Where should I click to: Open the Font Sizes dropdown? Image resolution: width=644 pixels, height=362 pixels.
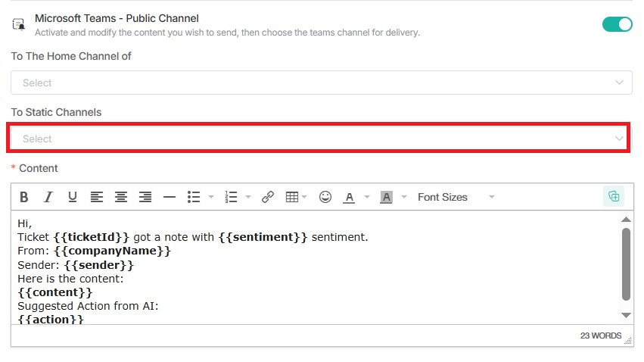tap(456, 197)
